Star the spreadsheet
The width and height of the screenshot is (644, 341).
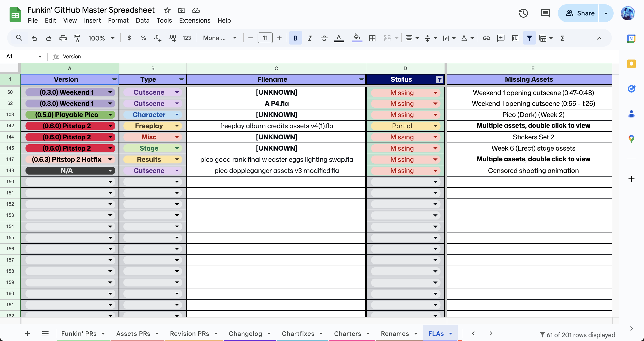[167, 10]
